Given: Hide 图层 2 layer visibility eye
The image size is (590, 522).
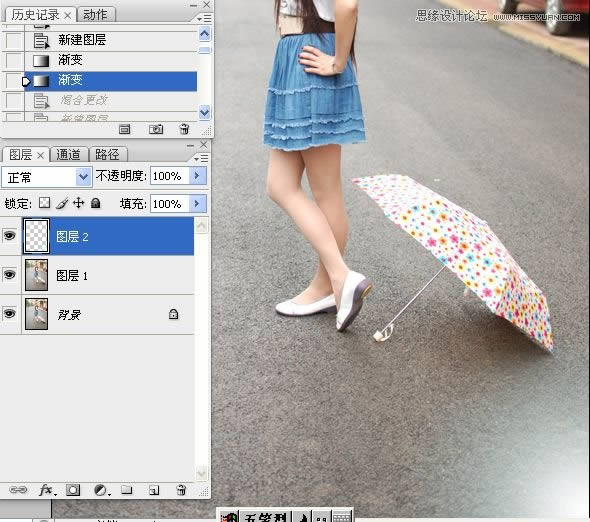Looking at the screenshot, I should (x=10, y=236).
